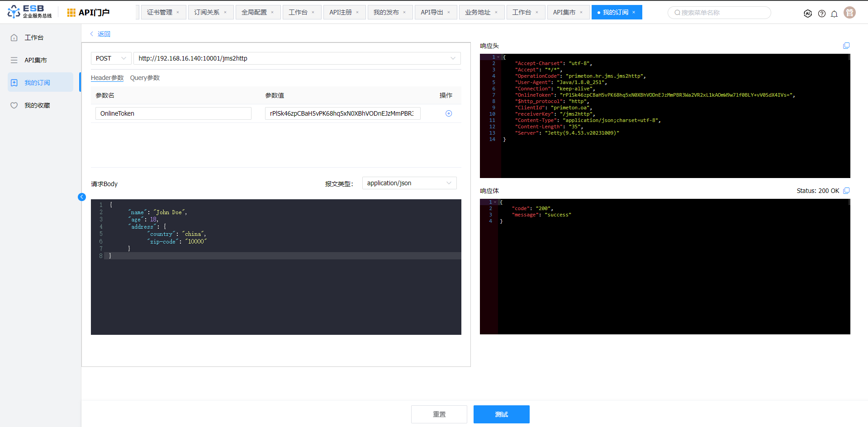Switch to the Query参数 tab
This screenshot has height=427, width=868.
point(145,78)
